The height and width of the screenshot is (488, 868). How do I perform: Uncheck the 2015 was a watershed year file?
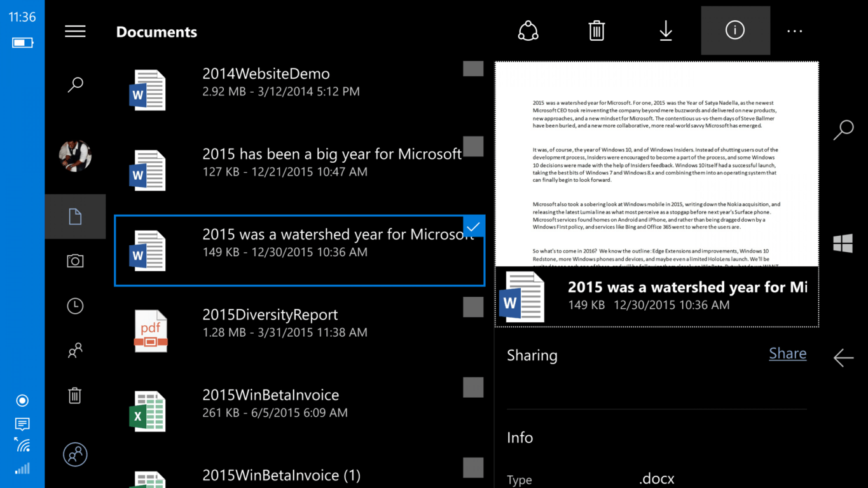coord(473,227)
